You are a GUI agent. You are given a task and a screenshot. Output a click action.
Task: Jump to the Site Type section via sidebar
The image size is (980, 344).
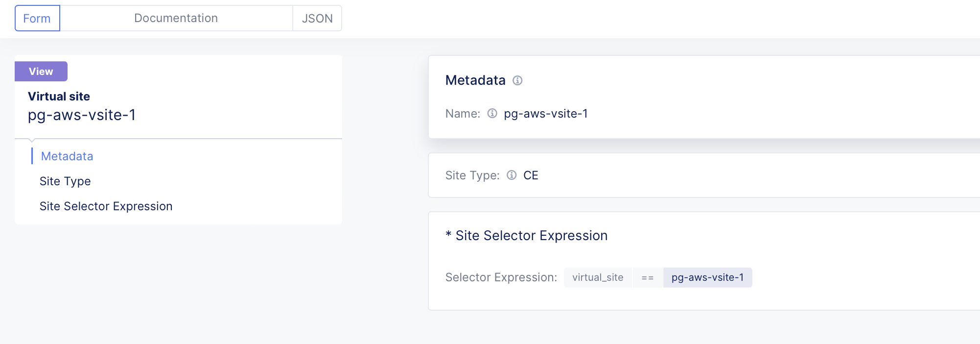[x=65, y=181]
